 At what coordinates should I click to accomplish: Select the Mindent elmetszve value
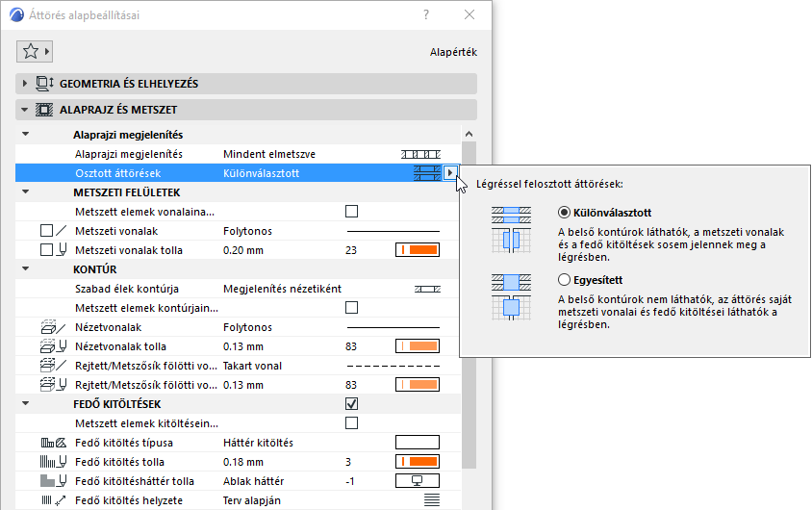coord(269,154)
